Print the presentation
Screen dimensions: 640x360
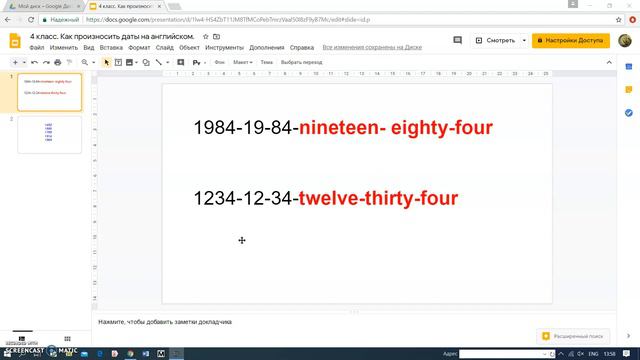[x=58, y=62]
